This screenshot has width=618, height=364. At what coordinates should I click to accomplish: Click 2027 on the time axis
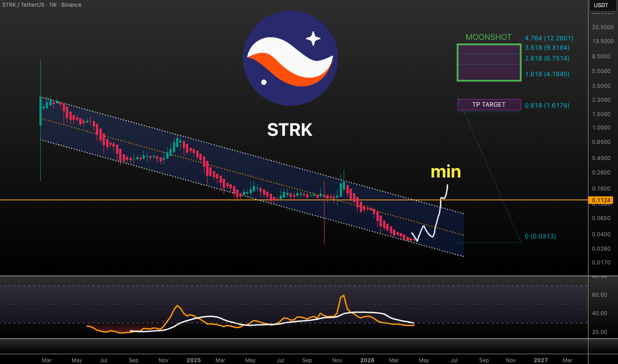[541, 360]
